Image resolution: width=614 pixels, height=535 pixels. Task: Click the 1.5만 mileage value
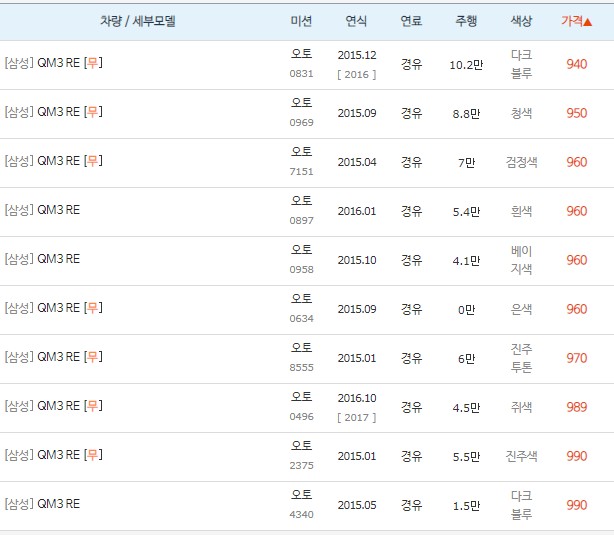click(466, 505)
